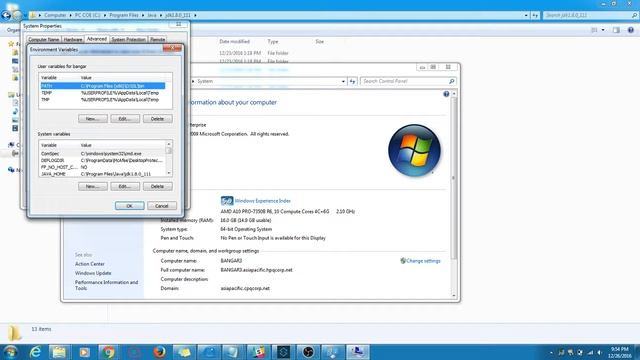Click Delete under system variables
The width and height of the screenshot is (640, 360).
click(158, 187)
